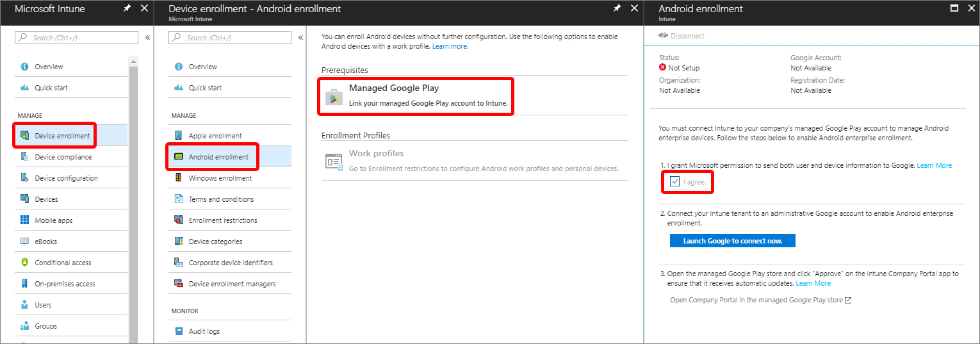Click the Overview icon in Microsoft Intune blade
Viewport: 980px width, 344px height.
coord(24,67)
